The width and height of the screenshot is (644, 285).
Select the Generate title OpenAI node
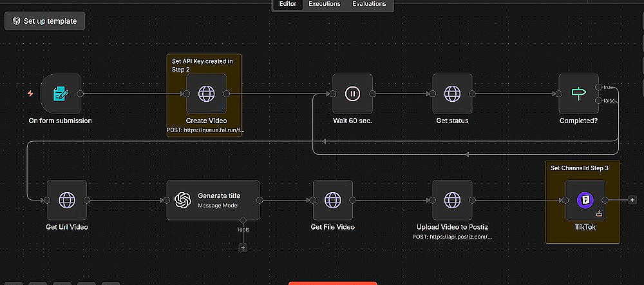[x=213, y=200]
